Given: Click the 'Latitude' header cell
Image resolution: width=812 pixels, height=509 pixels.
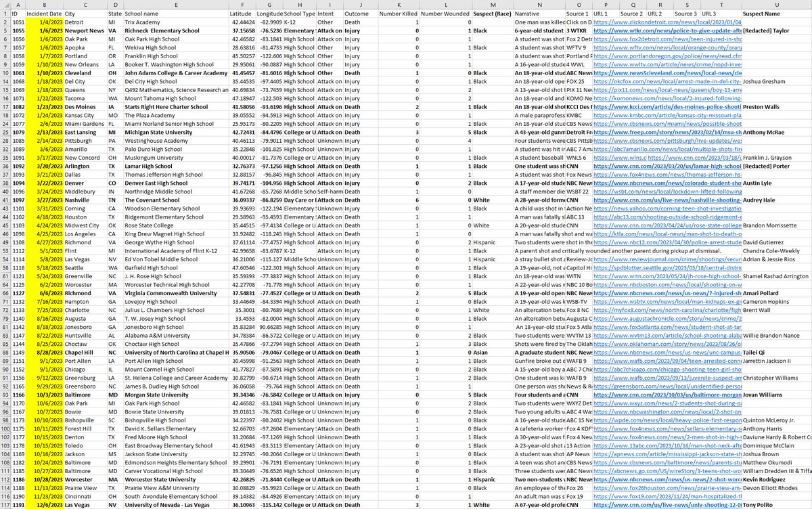Looking at the screenshot, I should pyautogui.click(x=242, y=14).
